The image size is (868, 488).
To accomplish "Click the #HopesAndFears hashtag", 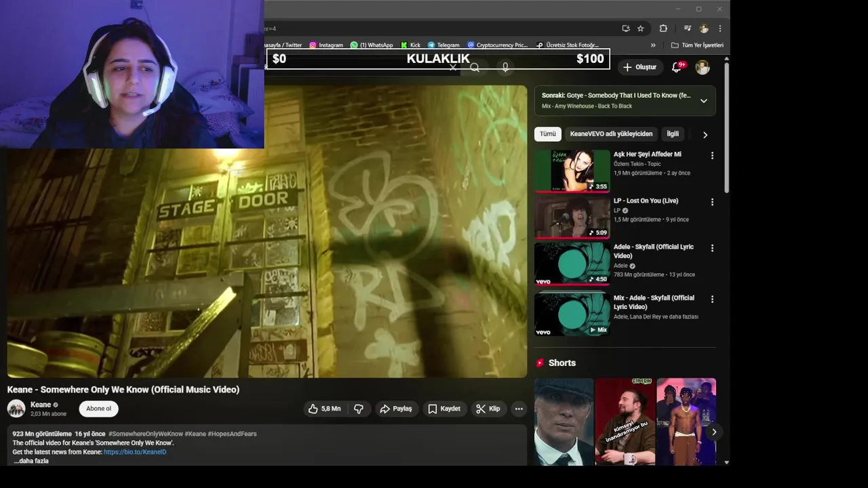I will point(232,434).
